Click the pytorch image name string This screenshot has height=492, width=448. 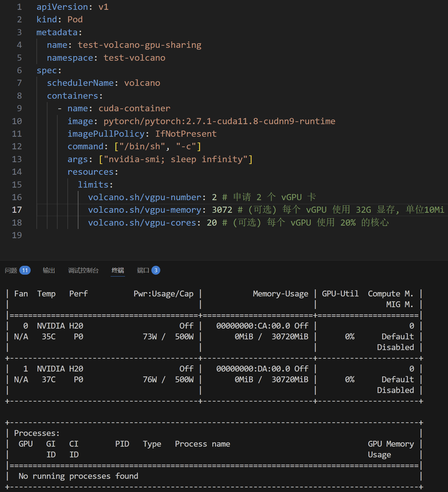click(x=219, y=121)
